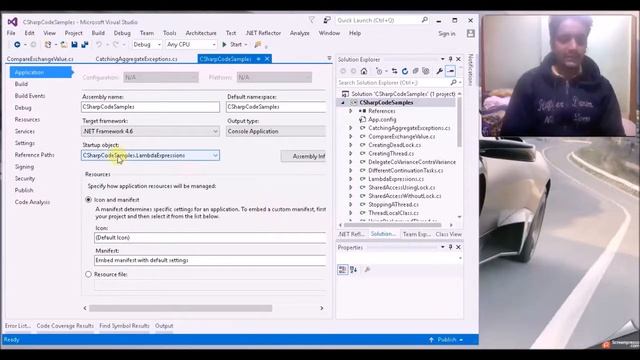Open the .NET Reflector menu
640x360 pixels.
[x=263, y=33]
